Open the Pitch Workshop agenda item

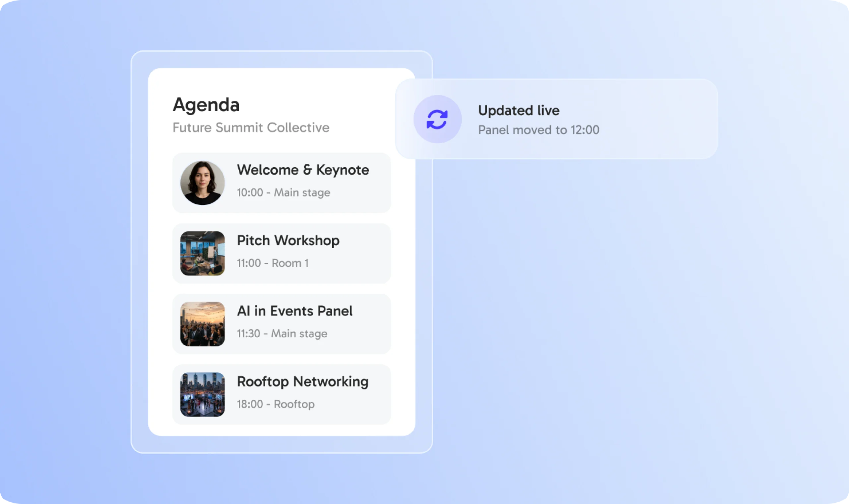click(282, 253)
